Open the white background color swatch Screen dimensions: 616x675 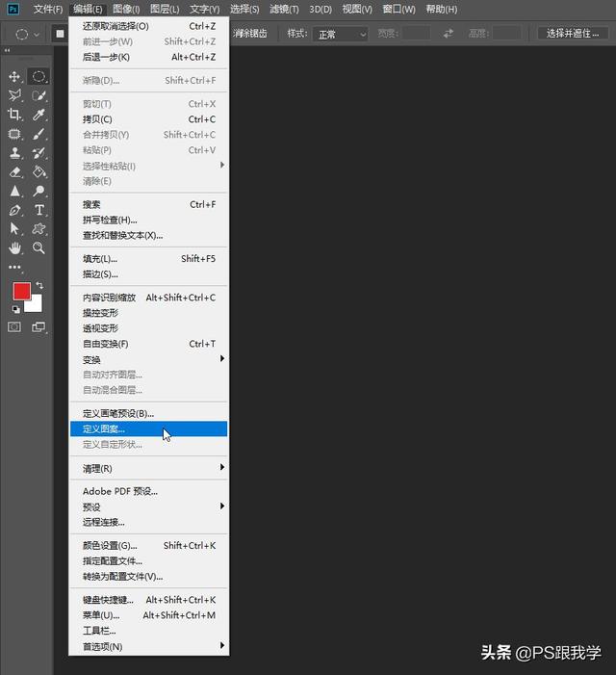coord(36,304)
